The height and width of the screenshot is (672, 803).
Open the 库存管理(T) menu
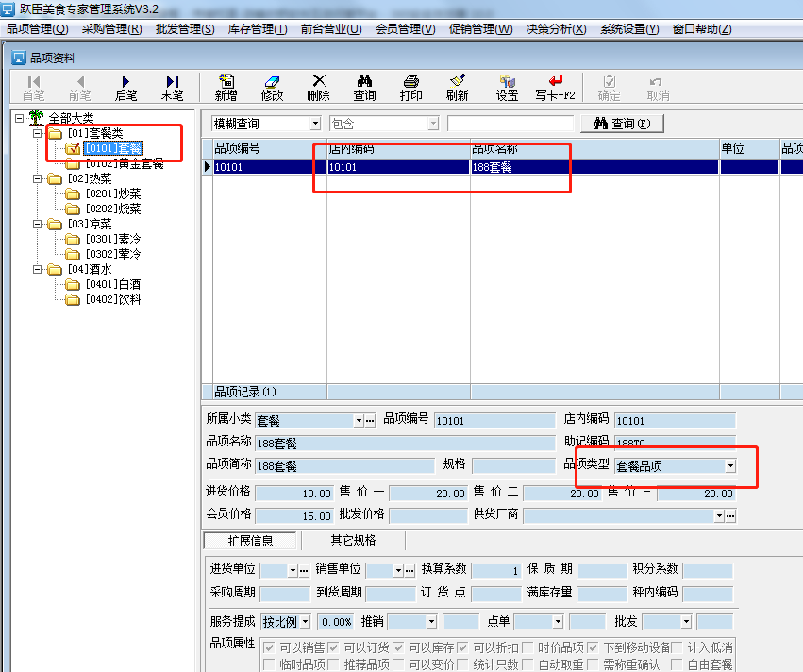[257, 29]
